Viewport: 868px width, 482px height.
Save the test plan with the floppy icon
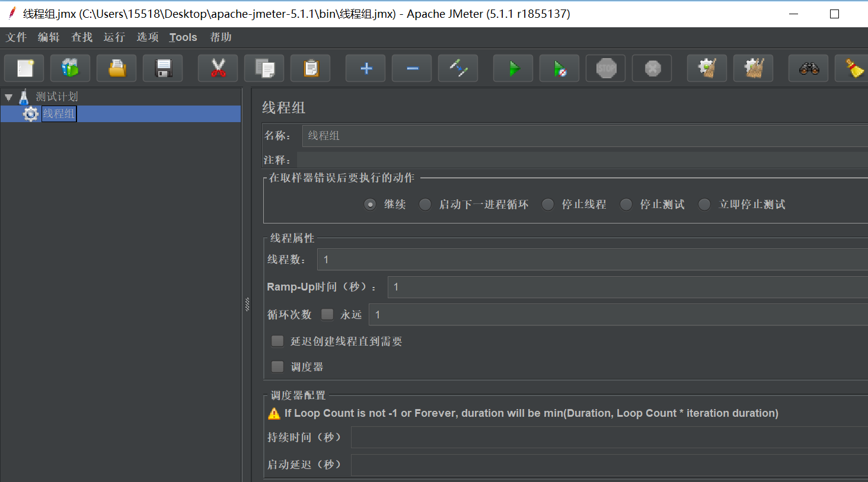[163, 69]
